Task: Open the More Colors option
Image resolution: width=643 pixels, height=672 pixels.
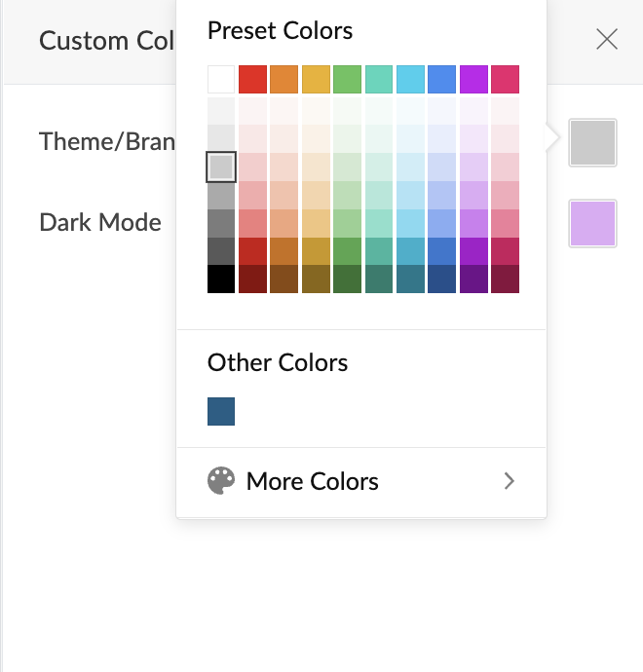Action: (x=312, y=481)
